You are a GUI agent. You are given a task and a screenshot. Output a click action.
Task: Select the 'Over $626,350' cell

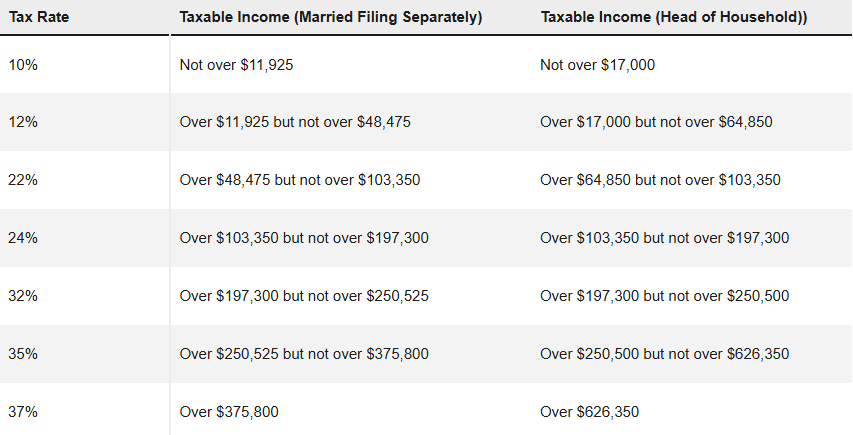[589, 412]
